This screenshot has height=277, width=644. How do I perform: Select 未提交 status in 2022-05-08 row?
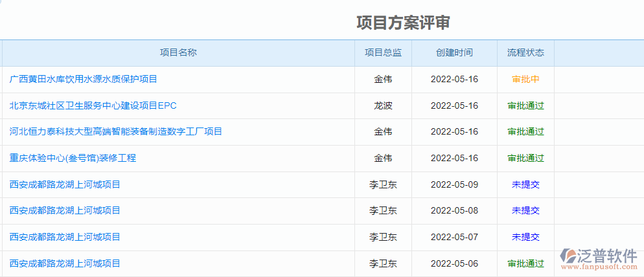(525, 210)
